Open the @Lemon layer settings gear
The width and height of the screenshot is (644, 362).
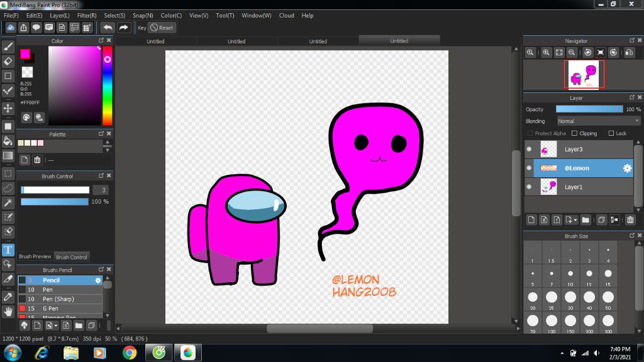[x=627, y=168]
